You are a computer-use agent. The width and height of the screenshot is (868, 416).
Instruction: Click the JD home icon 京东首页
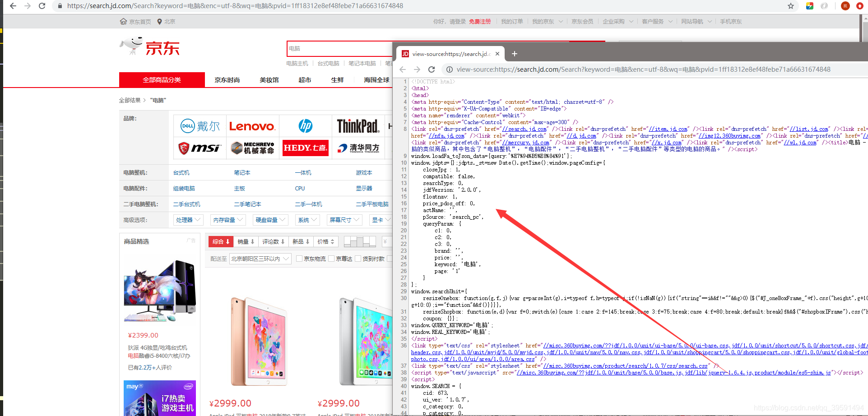[135, 22]
